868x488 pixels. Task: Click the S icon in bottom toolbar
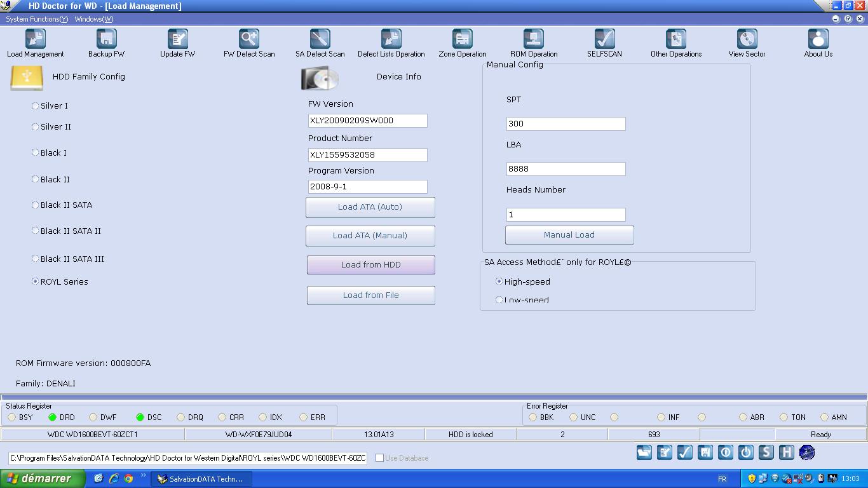(x=766, y=452)
